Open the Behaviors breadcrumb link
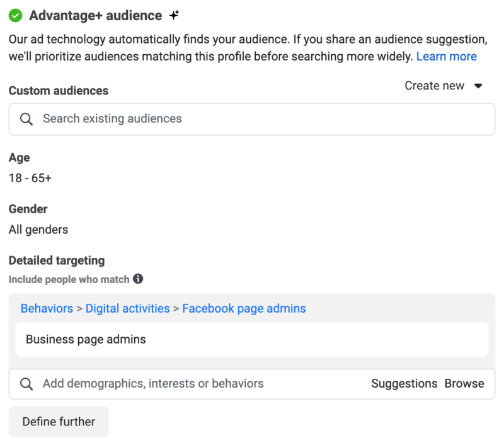 [47, 309]
